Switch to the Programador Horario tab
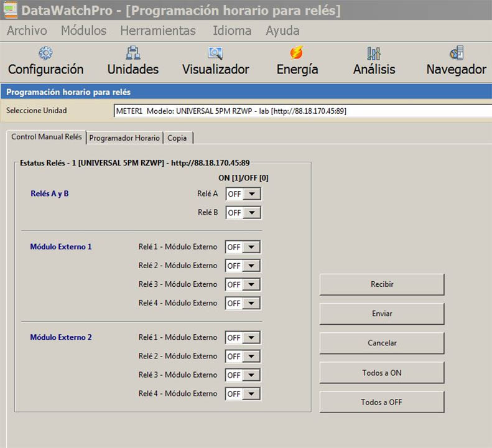Viewport: 492px width, 448px height. (x=124, y=138)
